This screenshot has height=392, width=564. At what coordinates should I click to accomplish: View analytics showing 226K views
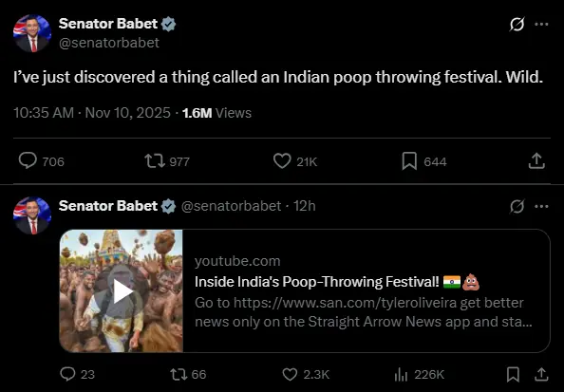pyautogui.click(x=401, y=375)
